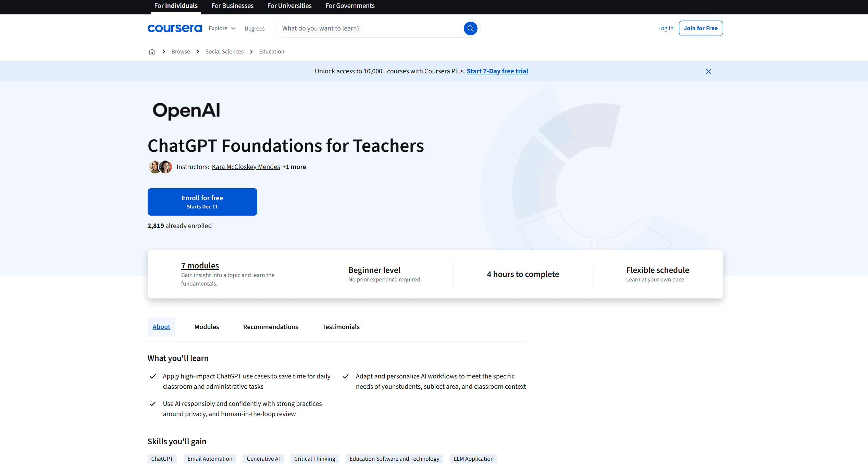This screenshot has height=471, width=868.
Task: Click the blue search magnifier icon
Action: (470, 28)
